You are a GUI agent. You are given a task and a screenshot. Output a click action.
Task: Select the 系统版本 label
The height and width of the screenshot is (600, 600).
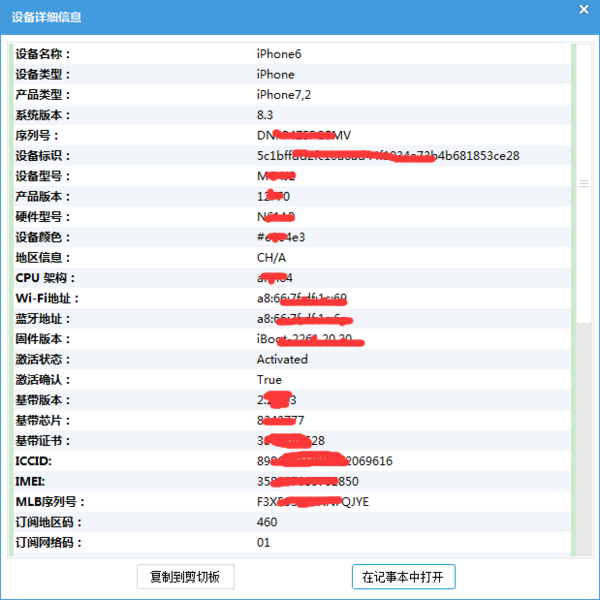point(43,115)
